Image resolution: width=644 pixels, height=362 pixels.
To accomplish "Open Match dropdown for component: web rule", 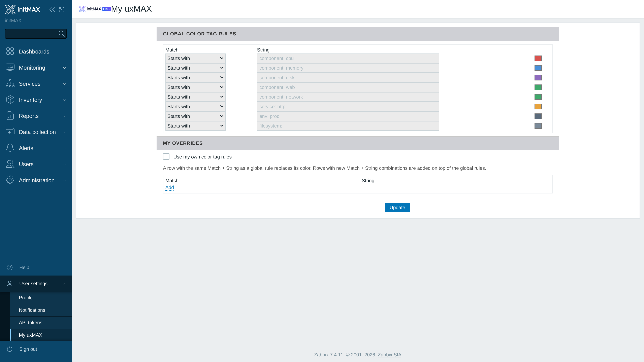I will pyautogui.click(x=195, y=87).
